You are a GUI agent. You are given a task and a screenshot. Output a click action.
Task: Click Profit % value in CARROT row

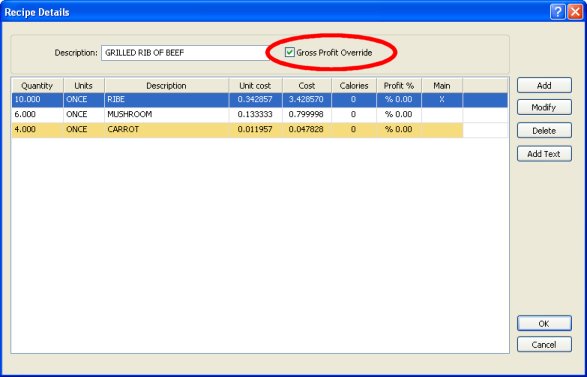[x=398, y=129]
